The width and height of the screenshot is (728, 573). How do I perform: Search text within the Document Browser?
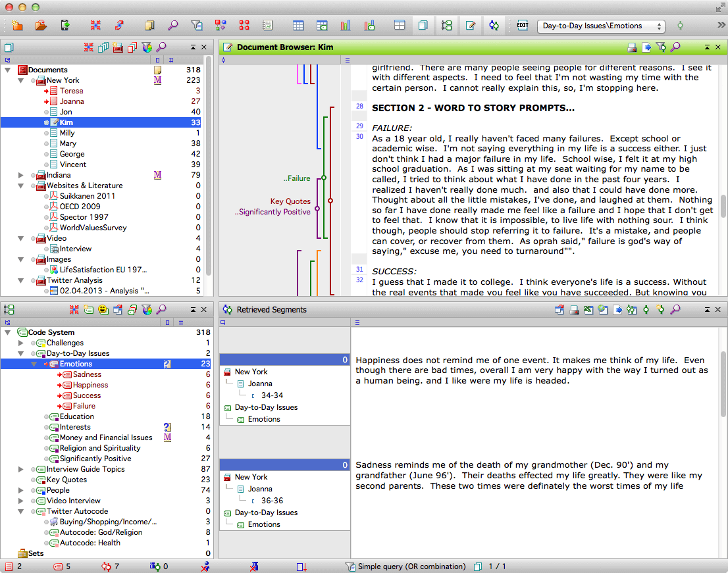coord(675,47)
